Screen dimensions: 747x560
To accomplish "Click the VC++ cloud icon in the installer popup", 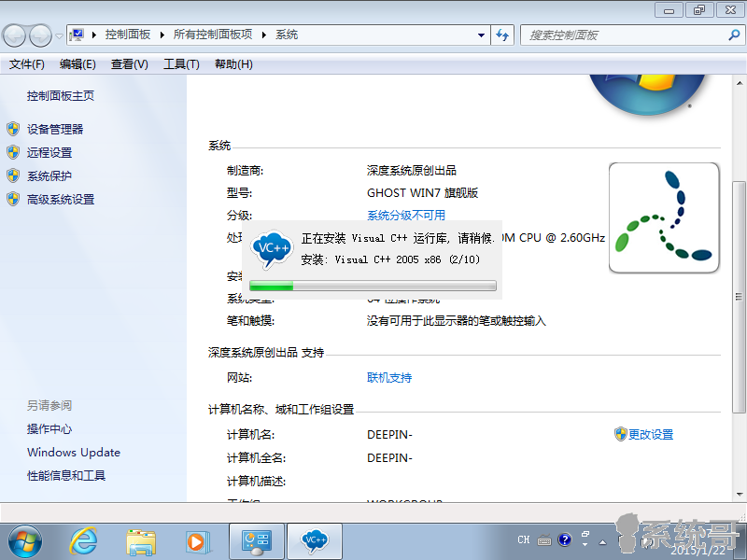I will tap(272, 249).
